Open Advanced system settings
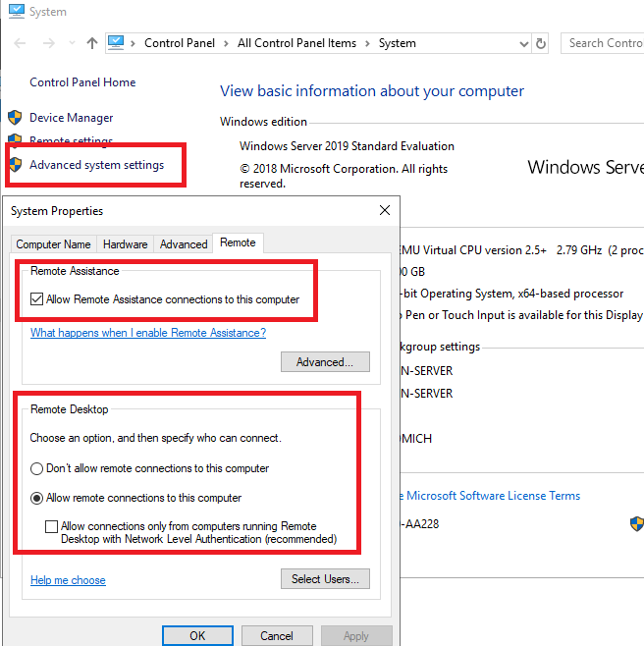 point(97,165)
